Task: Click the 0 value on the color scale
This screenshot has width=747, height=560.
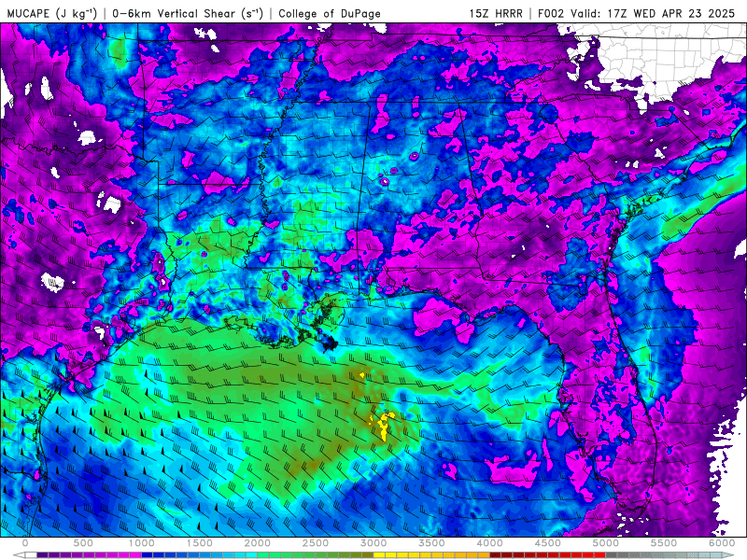Action: (25, 543)
